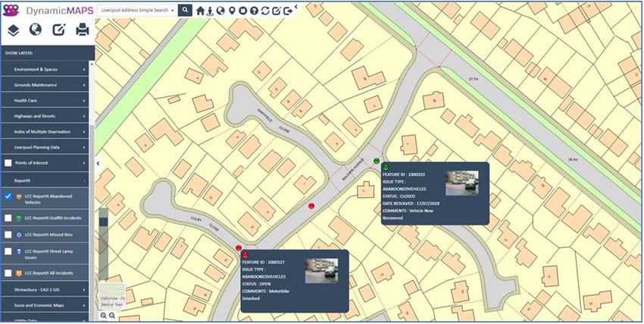The width and height of the screenshot is (644, 324).
Task: Click the top toolbar edit pencil icon
Action: click(277, 11)
